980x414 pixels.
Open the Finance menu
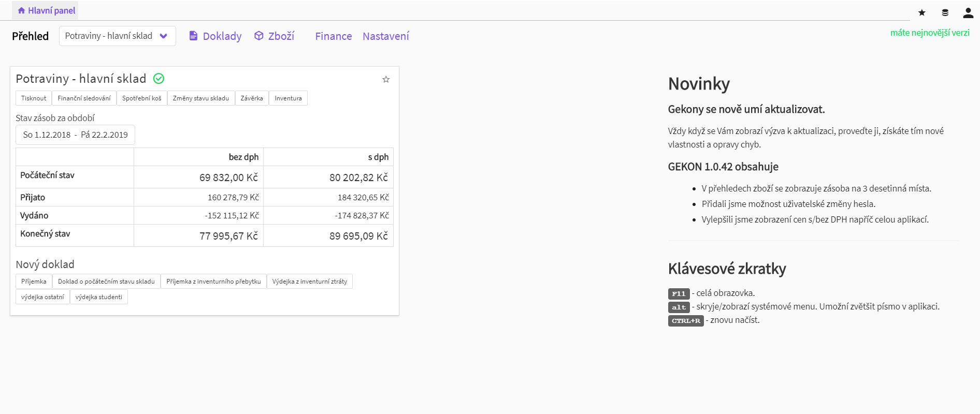[333, 36]
